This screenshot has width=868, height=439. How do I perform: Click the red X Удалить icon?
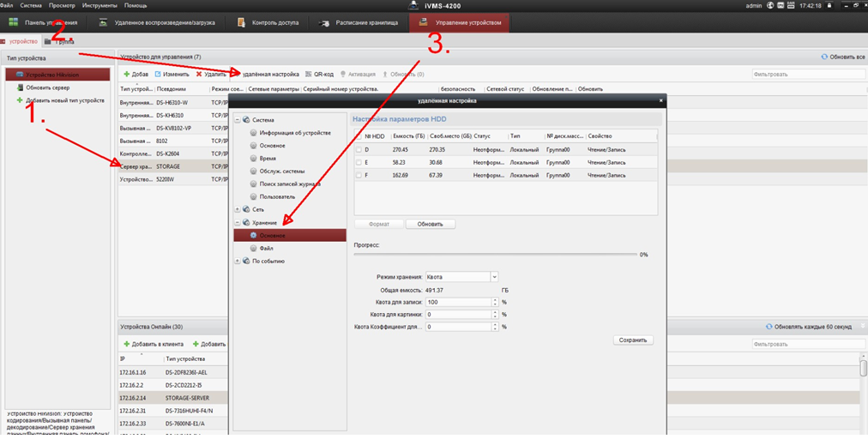click(199, 75)
